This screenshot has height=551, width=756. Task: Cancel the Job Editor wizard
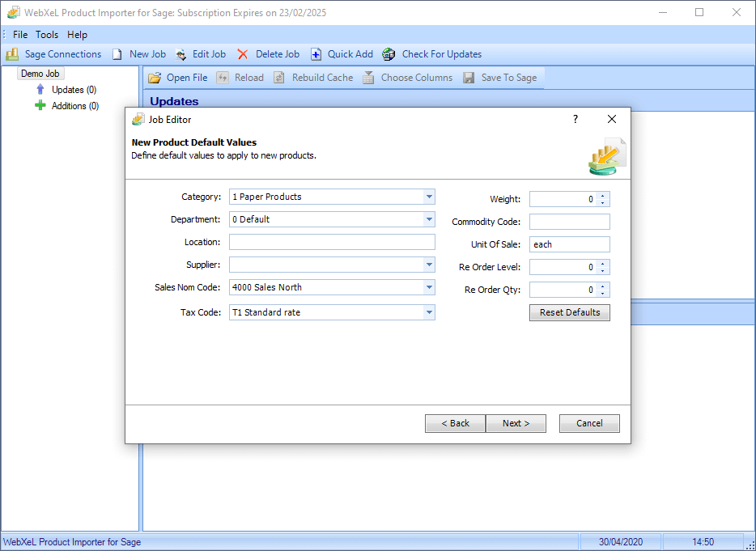[x=589, y=423]
